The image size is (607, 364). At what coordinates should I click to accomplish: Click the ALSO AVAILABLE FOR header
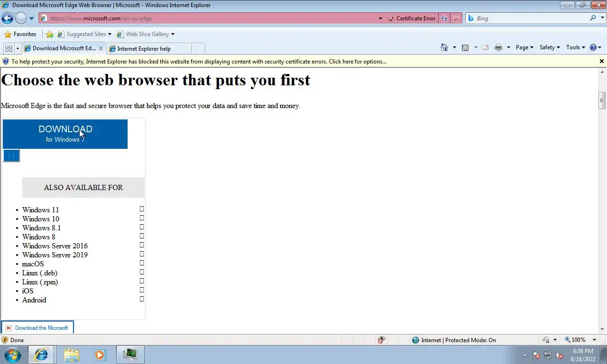[83, 187]
